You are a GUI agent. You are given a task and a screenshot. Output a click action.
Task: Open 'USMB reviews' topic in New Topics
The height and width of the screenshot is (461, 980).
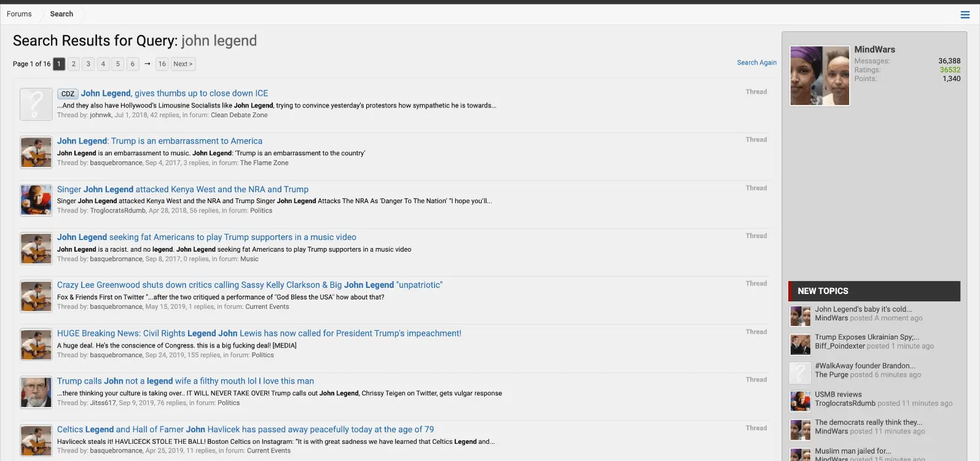click(838, 395)
